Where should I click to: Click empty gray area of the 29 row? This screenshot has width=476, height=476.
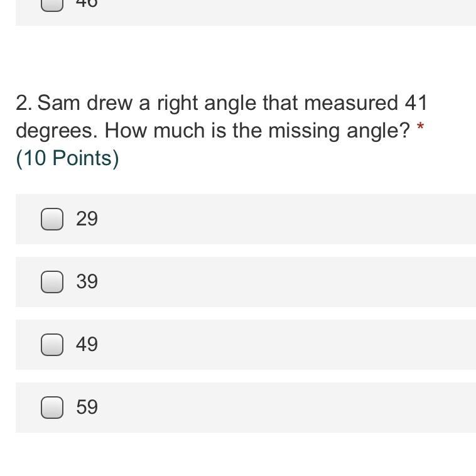click(x=283, y=219)
